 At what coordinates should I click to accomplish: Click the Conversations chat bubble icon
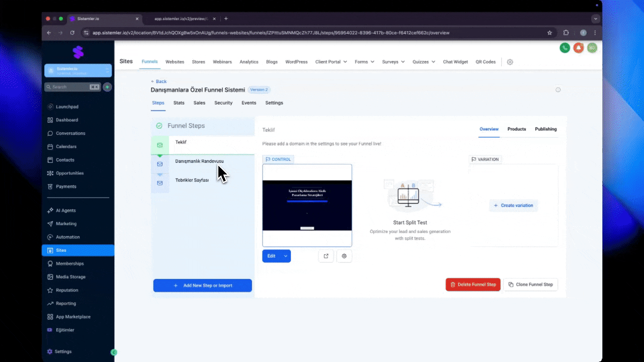click(x=50, y=133)
